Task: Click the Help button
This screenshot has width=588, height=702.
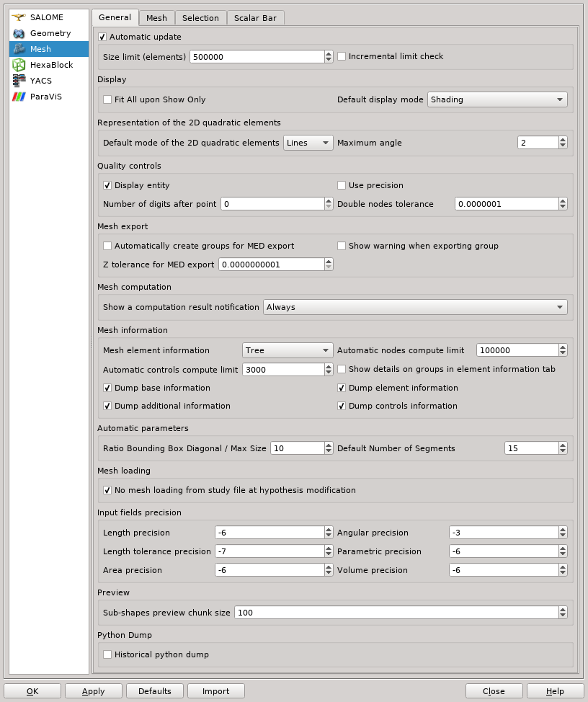Action: pos(555,691)
